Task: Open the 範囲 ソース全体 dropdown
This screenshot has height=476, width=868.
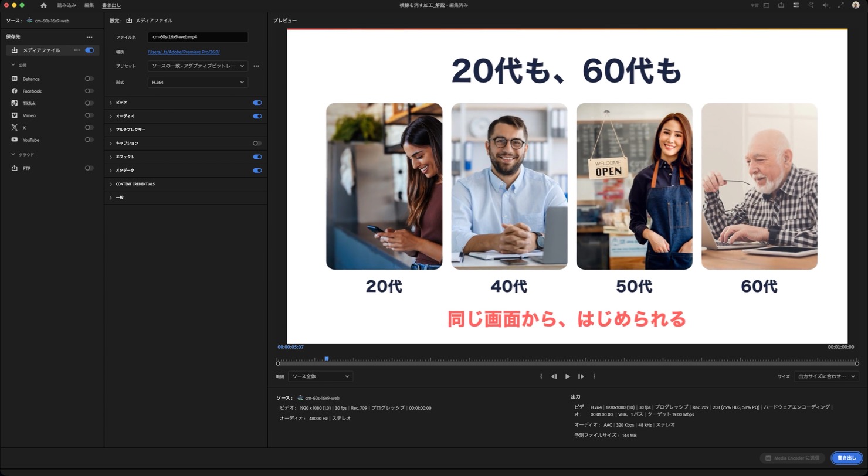Action: point(320,376)
